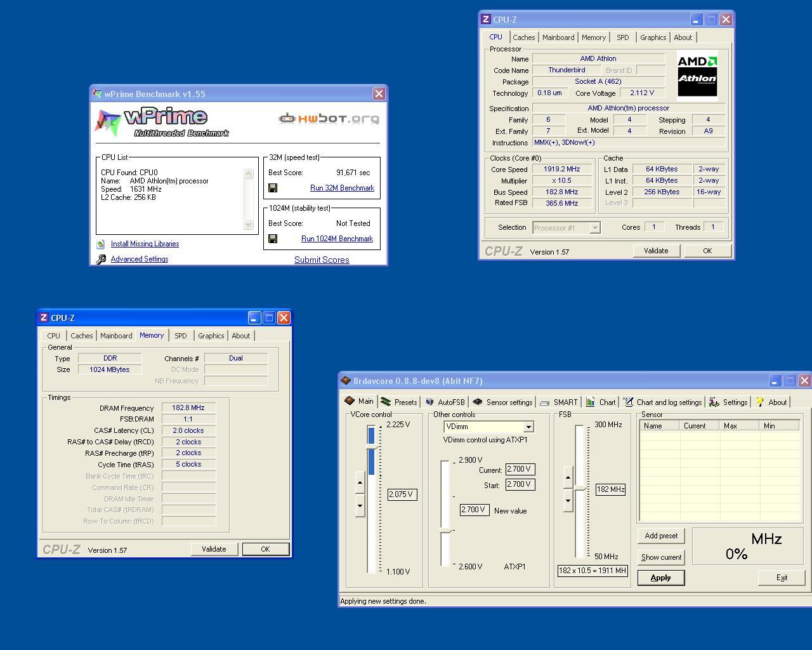This screenshot has height=650, width=812.
Task: Click the VCore 2.075 V value field
Action: click(x=402, y=494)
